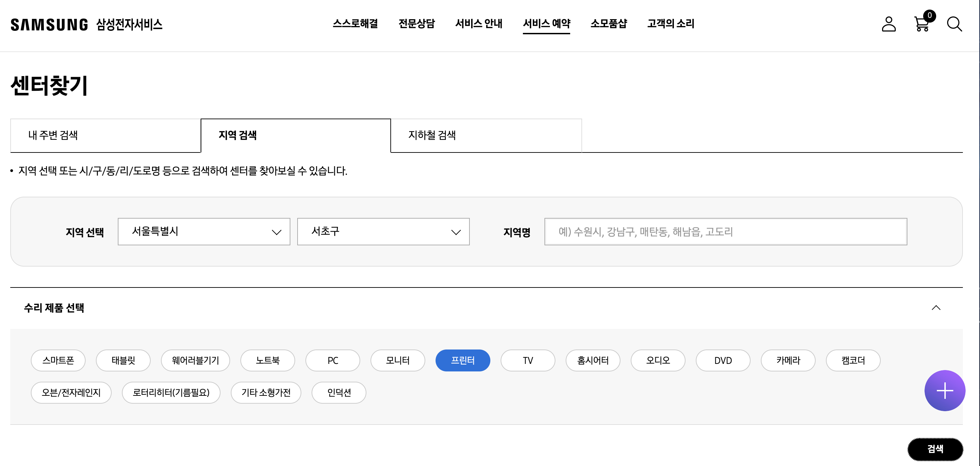
Task: Open the 소모품샵 menu item
Action: pos(608,24)
